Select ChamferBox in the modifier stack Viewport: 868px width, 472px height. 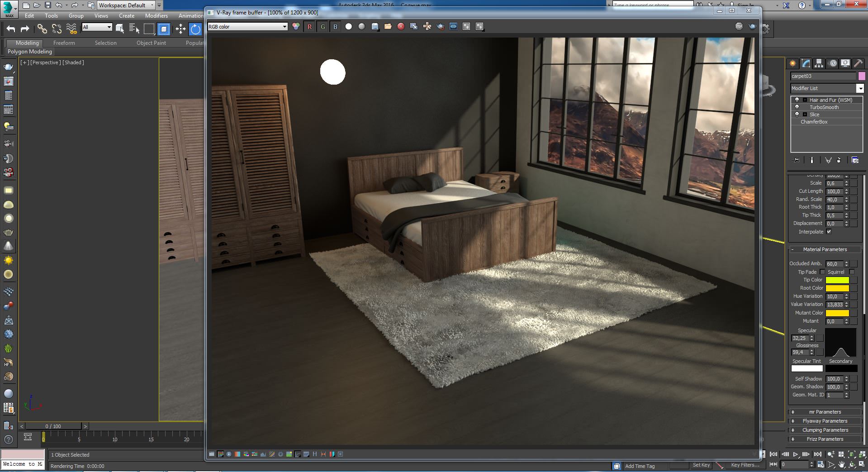[x=814, y=122]
